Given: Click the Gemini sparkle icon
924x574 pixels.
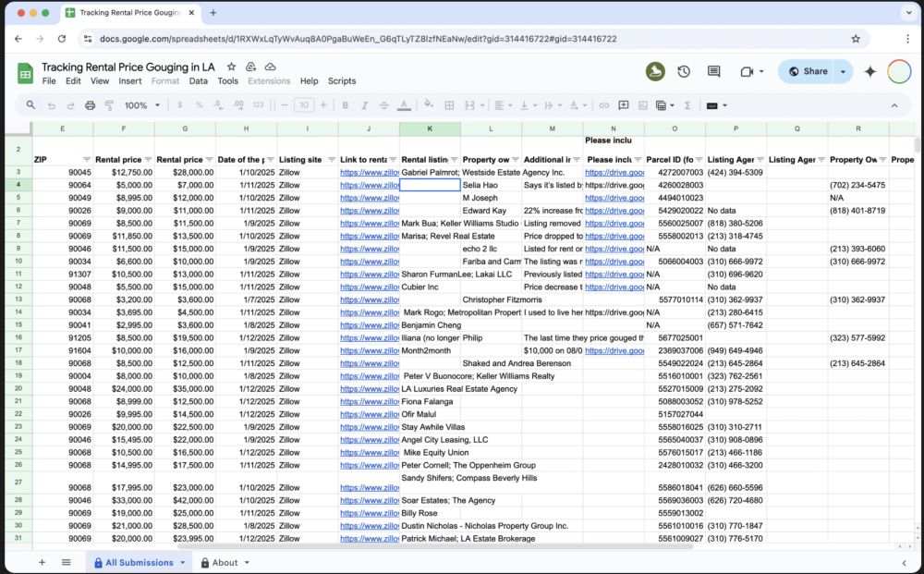Looking at the screenshot, I should click(869, 71).
